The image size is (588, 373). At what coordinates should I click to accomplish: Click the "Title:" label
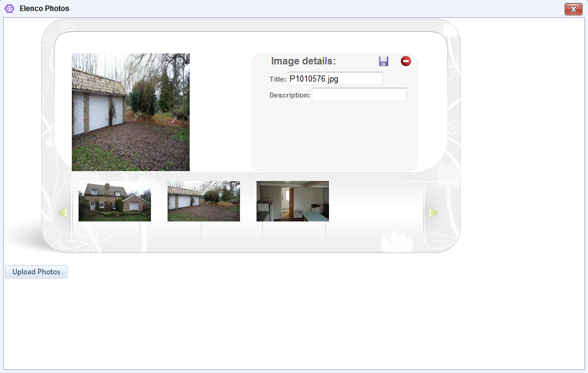(277, 79)
